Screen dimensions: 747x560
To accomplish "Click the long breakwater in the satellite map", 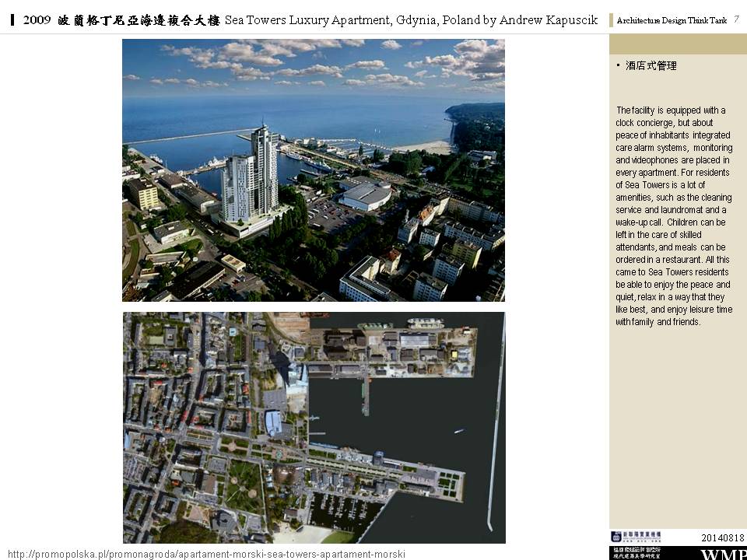I will 495,428.
